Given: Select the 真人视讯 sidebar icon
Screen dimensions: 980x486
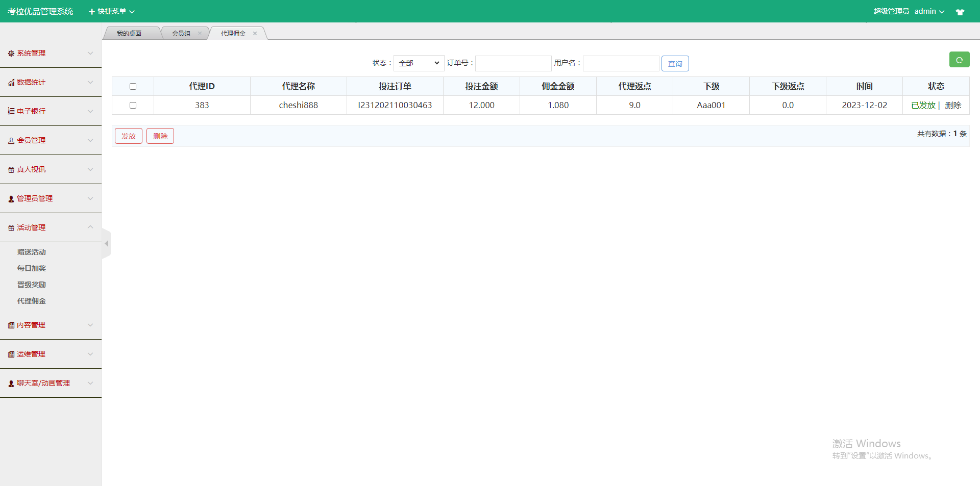Looking at the screenshot, I should (x=10, y=169).
